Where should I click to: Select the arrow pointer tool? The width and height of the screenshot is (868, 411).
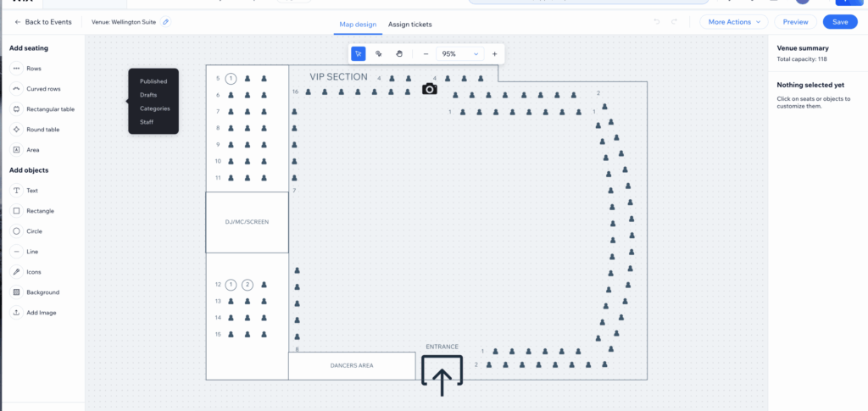pyautogui.click(x=359, y=53)
